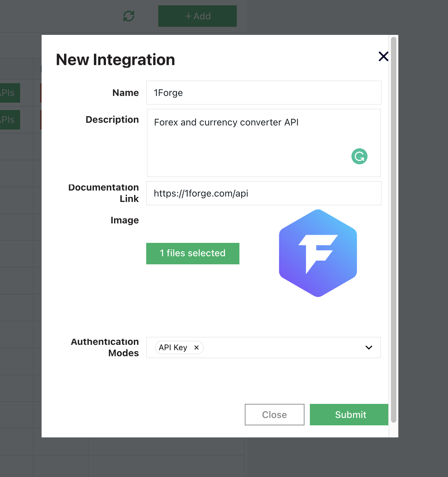Submit the New Integration form

click(x=349, y=415)
